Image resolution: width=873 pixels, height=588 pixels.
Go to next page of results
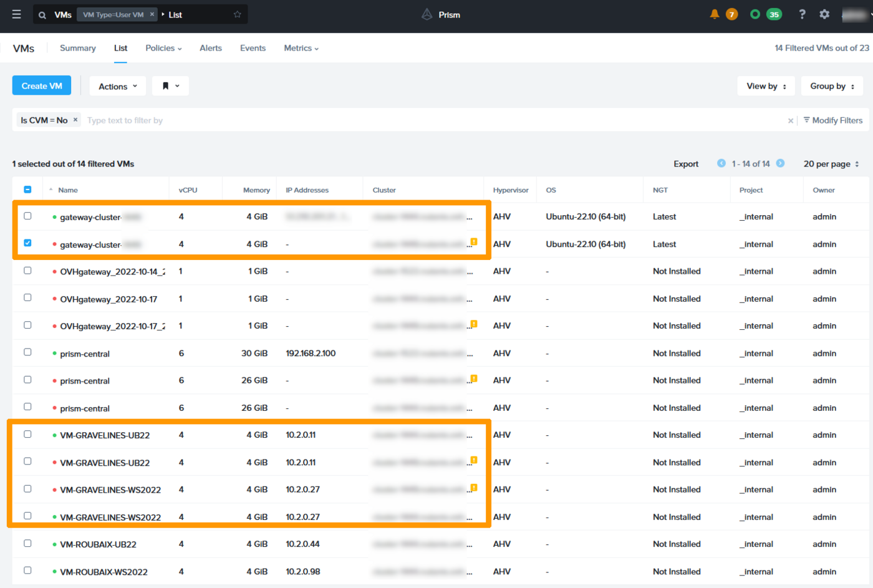(x=780, y=163)
